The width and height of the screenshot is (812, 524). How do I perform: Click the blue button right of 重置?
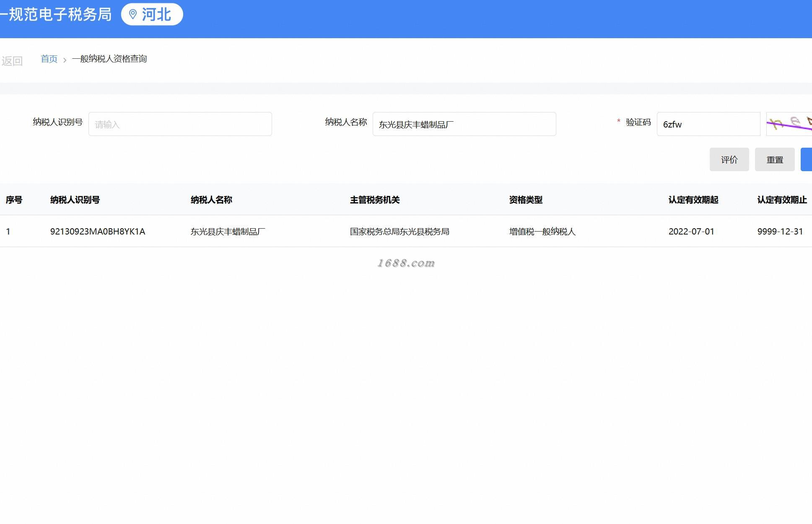[x=806, y=159]
